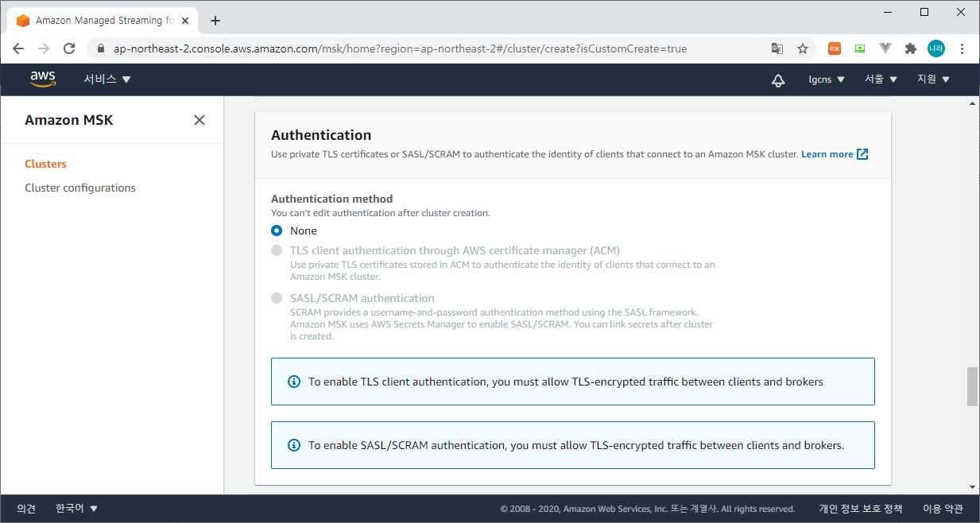The height and width of the screenshot is (523, 980).
Task: Open Chrome three-dot menu
Action: pos(963,48)
